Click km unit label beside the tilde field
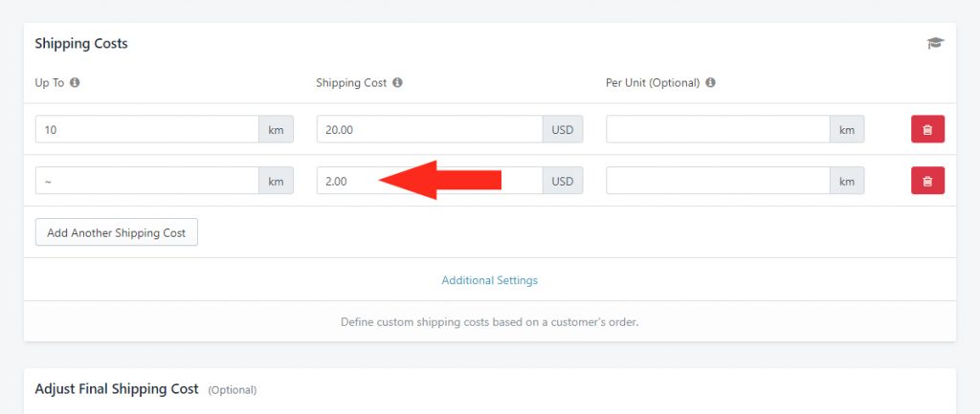Image resolution: width=980 pixels, height=414 pixels. pos(277,181)
